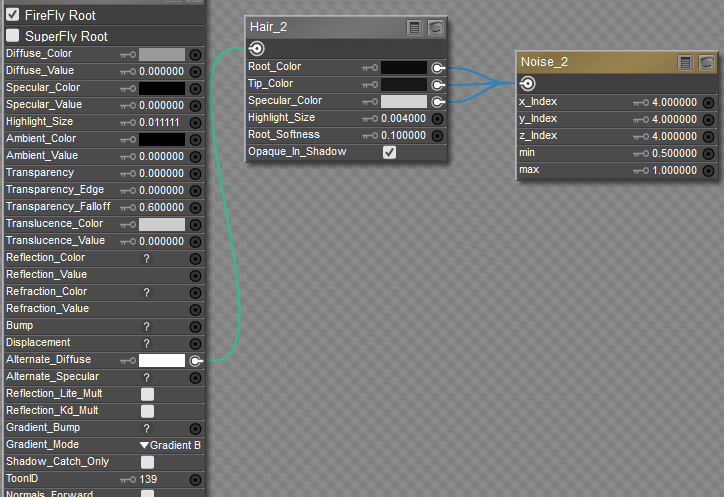
Task: Pick the Specular_Color swatch in Hair_2
Action: [403, 101]
